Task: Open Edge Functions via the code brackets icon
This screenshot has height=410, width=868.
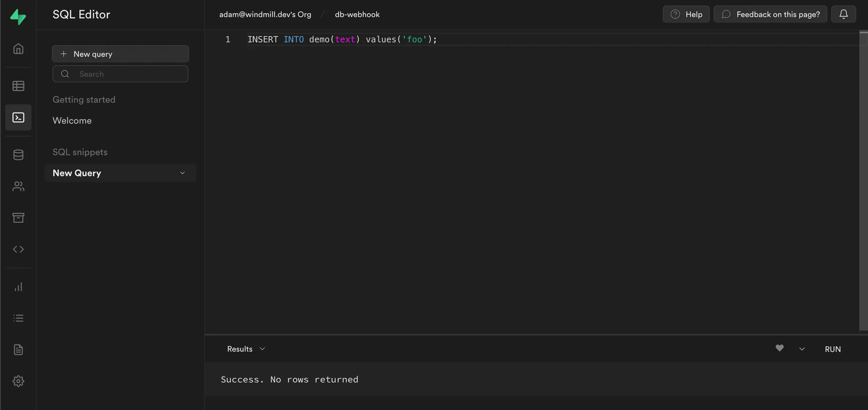Action: (18, 249)
